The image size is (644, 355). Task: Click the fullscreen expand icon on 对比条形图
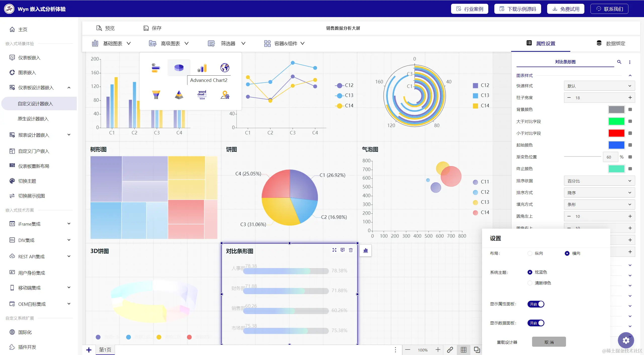(334, 250)
